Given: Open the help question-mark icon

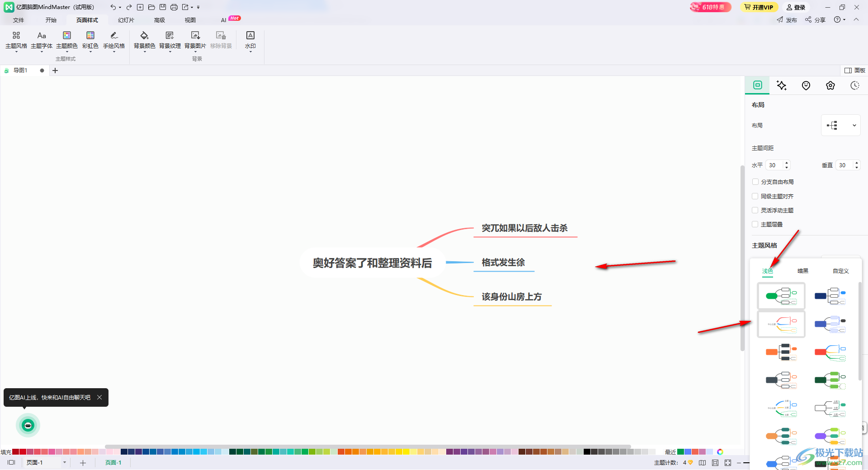Looking at the screenshot, I should click(837, 20).
